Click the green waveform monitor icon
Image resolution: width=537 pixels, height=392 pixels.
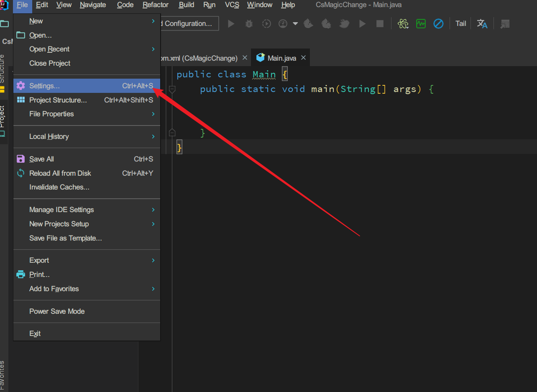pyautogui.click(x=421, y=24)
